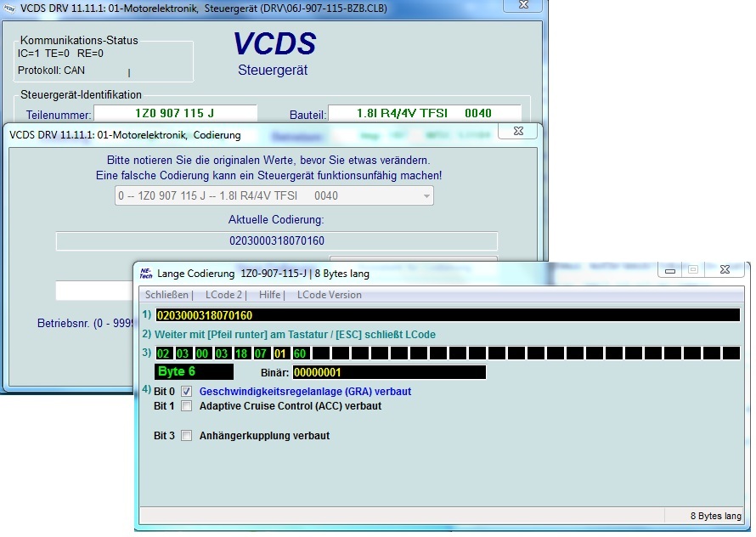Minimize the Lange Codierung window
The height and width of the screenshot is (537, 756).
click(670, 270)
